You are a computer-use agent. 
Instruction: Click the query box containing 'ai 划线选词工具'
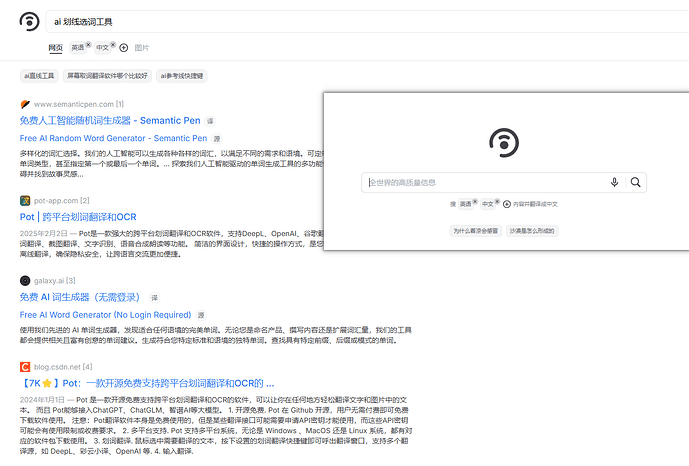pyautogui.click(x=367, y=22)
